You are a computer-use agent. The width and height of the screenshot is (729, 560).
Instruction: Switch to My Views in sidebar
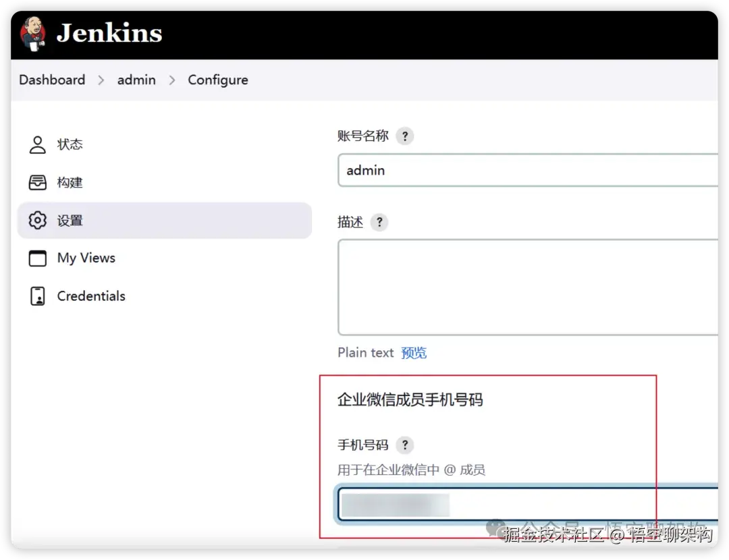click(85, 258)
